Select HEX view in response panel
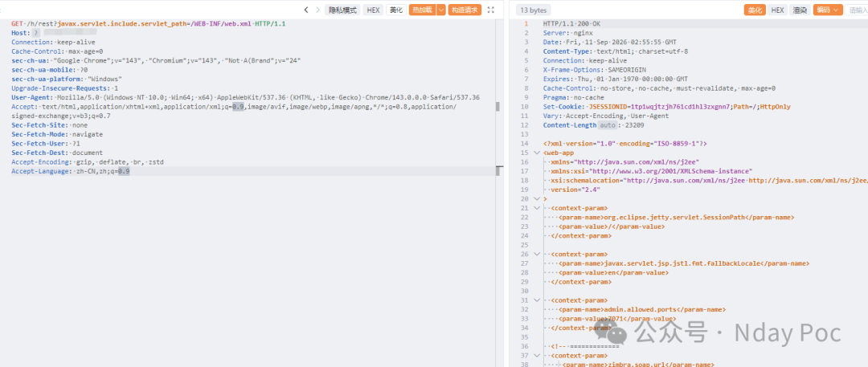This screenshot has height=367, width=868. tap(777, 10)
